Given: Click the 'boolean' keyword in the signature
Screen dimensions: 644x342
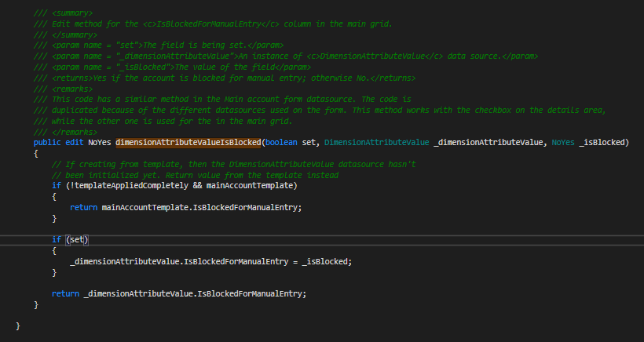Looking at the screenshot, I should pyautogui.click(x=281, y=142).
